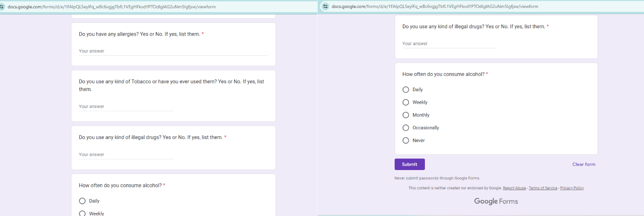Click the Tobacco question text
The width and height of the screenshot is (644, 216).
[x=171, y=85]
